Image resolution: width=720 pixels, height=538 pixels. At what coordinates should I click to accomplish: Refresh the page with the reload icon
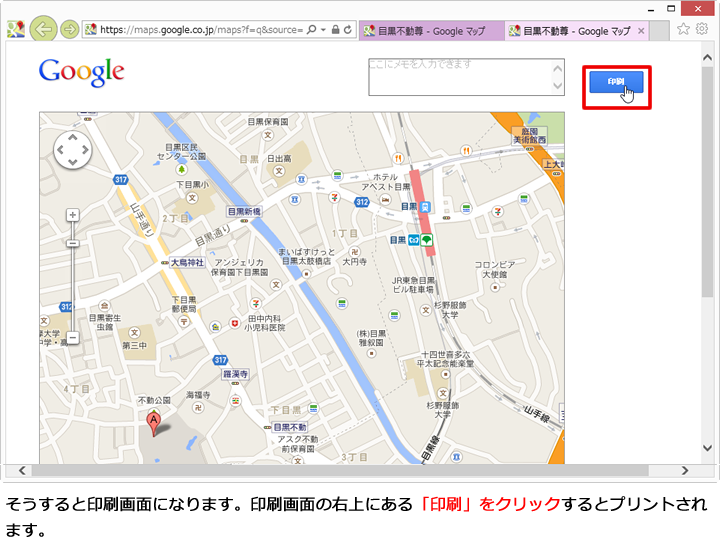[x=348, y=30]
